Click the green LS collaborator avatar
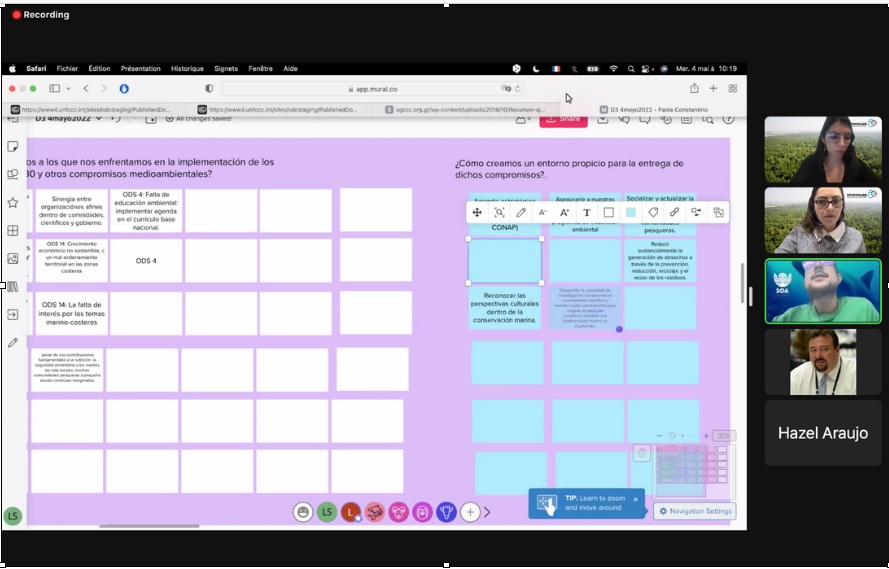 327,512
